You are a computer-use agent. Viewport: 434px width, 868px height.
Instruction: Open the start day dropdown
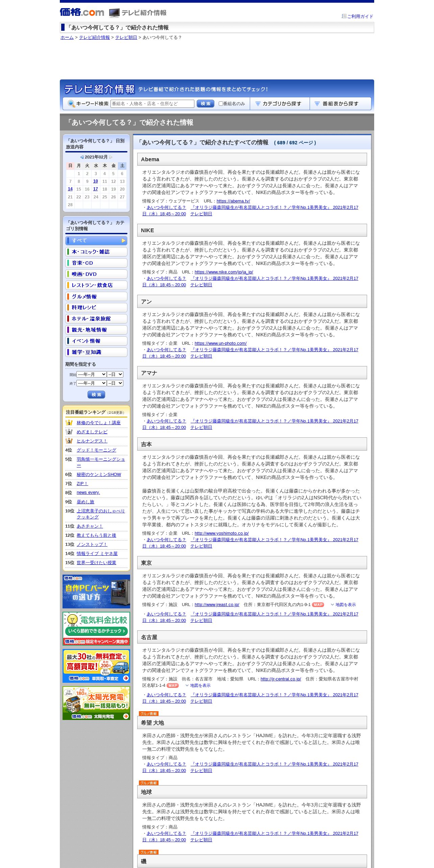point(115,374)
